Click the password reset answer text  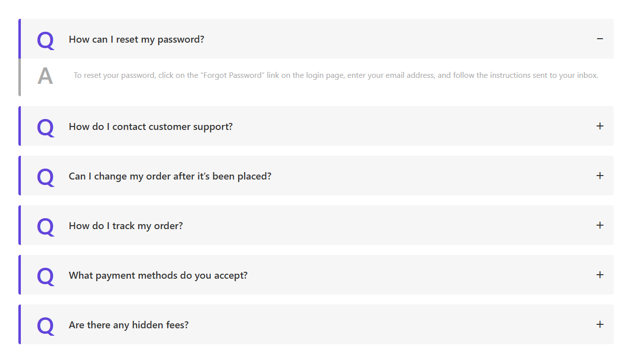[336, 75]
